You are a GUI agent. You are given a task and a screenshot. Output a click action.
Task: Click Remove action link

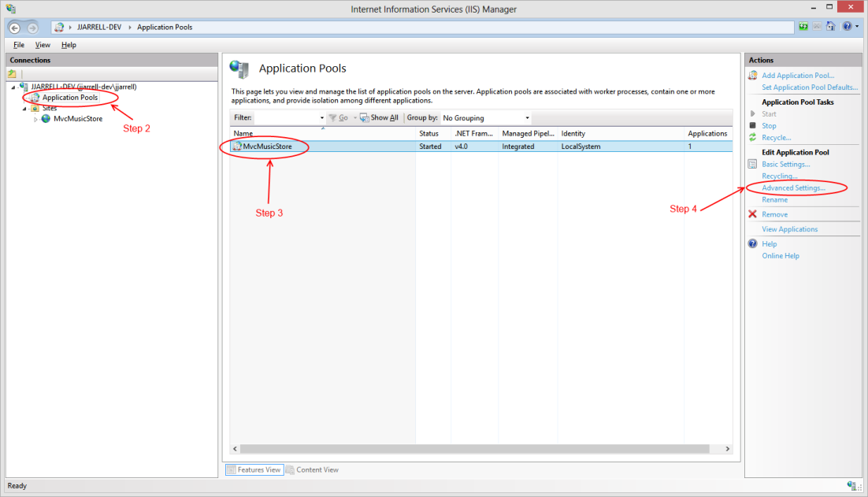774,215
